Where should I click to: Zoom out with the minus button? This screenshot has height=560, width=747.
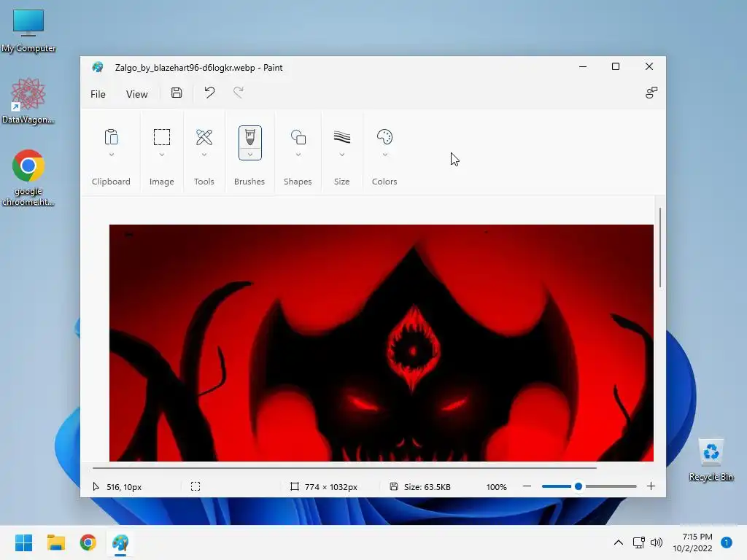tap(527, 486)
